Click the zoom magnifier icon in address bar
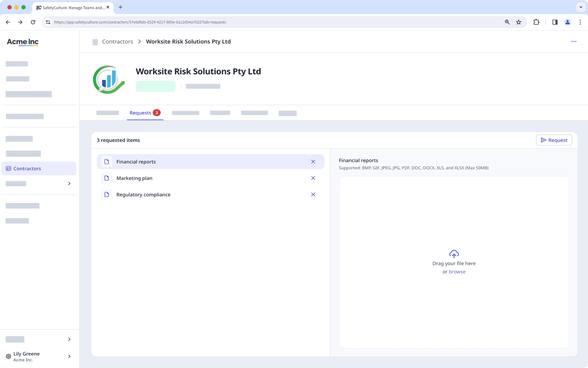Image resolution: width=588 pixels, height=368 pixels. click(x=507, y=22)
